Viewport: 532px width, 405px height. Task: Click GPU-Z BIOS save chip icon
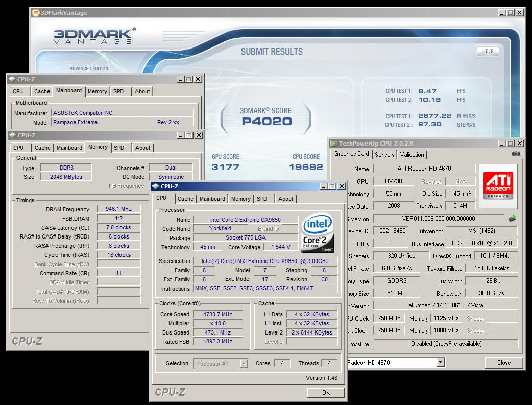coord(512,218)
